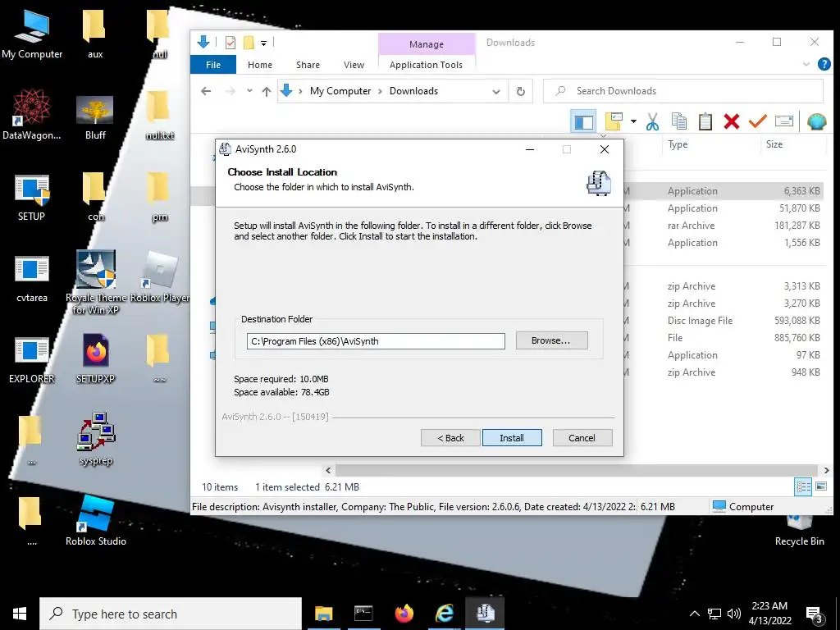Click the new folder icon in quick access bar

coord(249,43)
